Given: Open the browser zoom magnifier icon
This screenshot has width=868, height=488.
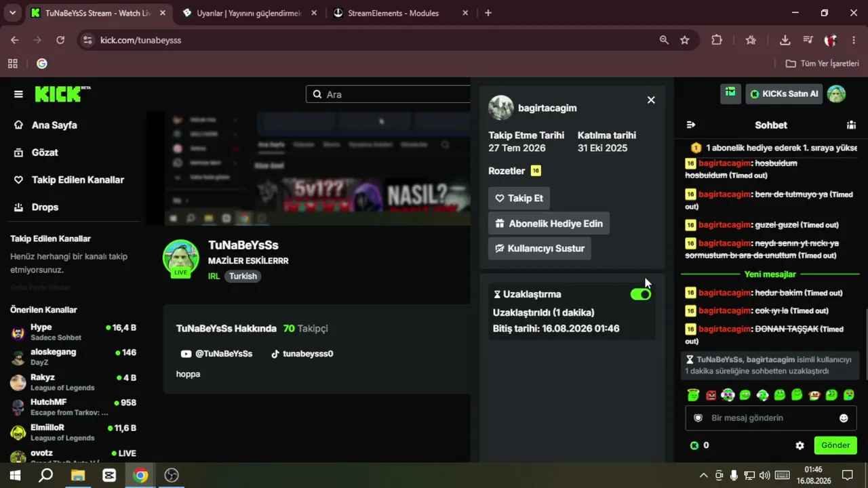Looking at the screenshot, I should pyautogui.click(x=664, y=40).
